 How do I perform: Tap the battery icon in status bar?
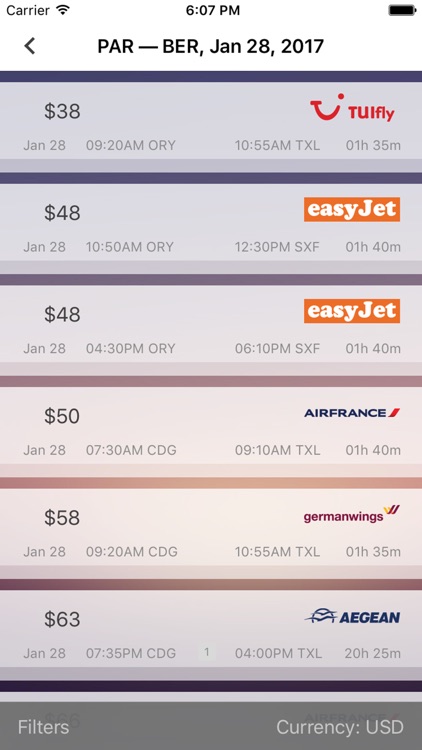point(402,10)
